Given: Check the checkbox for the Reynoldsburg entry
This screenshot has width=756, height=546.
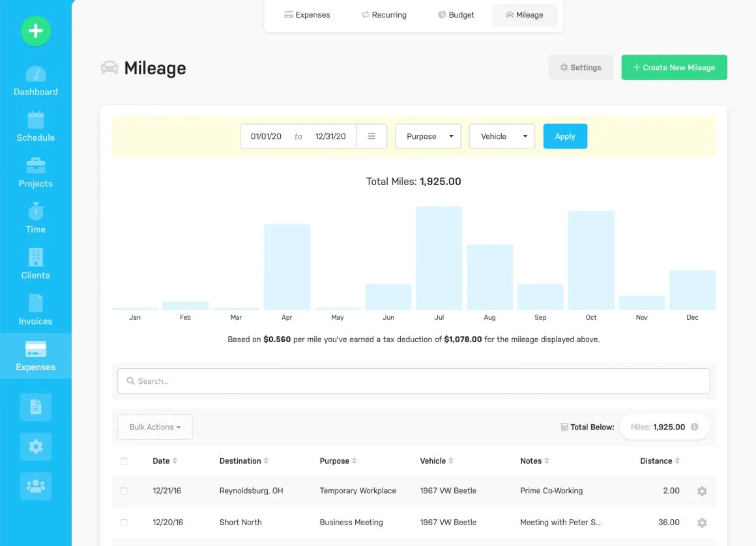Looking at the screenshot, I should pos(124,491).
